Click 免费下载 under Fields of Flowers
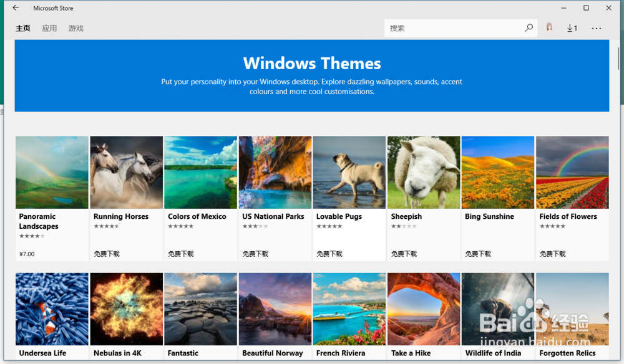The image size is (624, 364). pos(552,254)
